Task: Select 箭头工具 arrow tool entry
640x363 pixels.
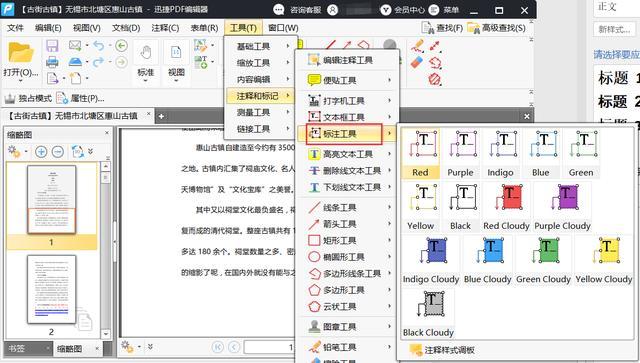Action: (x=347, y=224)
